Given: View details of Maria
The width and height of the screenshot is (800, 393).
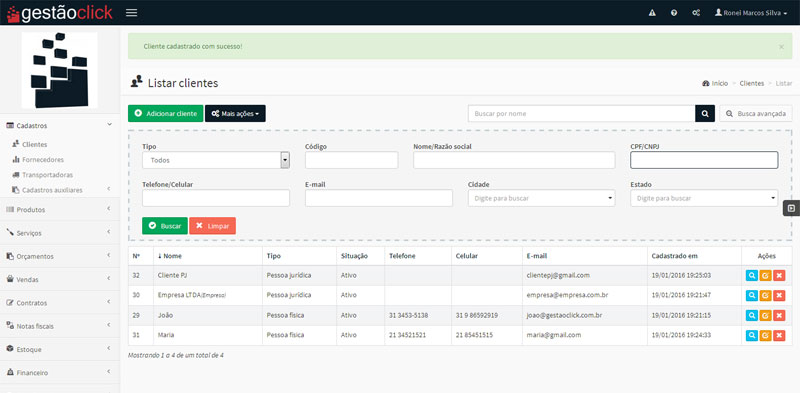Looking at the screenshot, I should point(752,335).
